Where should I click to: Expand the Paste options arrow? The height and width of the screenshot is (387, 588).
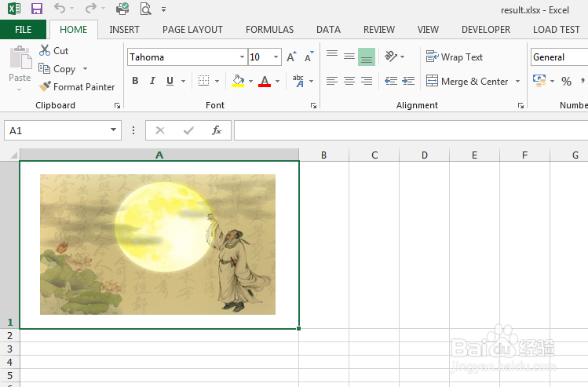20,89
